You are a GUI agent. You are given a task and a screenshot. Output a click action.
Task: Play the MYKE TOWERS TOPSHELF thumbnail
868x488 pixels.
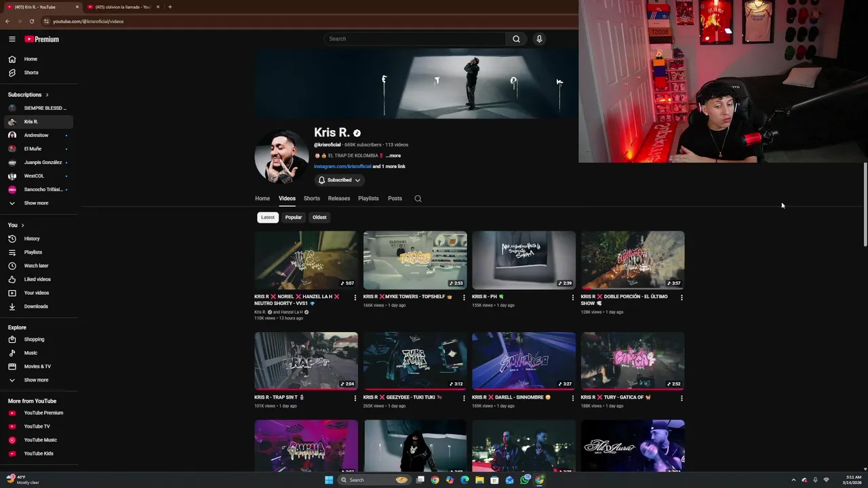point(415,260)
